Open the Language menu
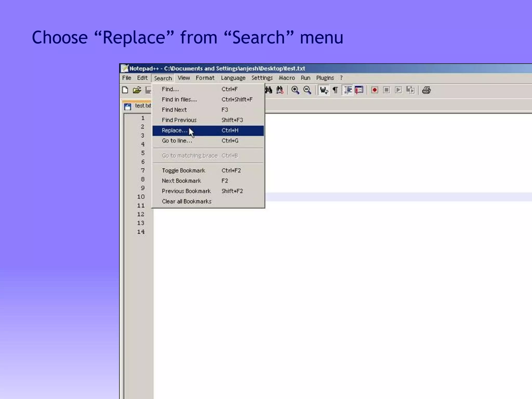This screenshot has height=399, width=532. coord(233,78)
